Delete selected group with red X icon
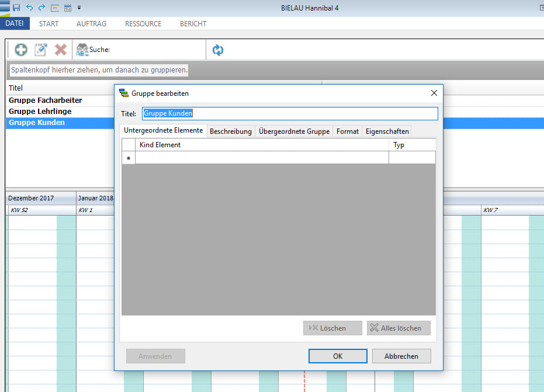Image resolution: width=544 pixels, height=392 pixels. click(60, 50)
